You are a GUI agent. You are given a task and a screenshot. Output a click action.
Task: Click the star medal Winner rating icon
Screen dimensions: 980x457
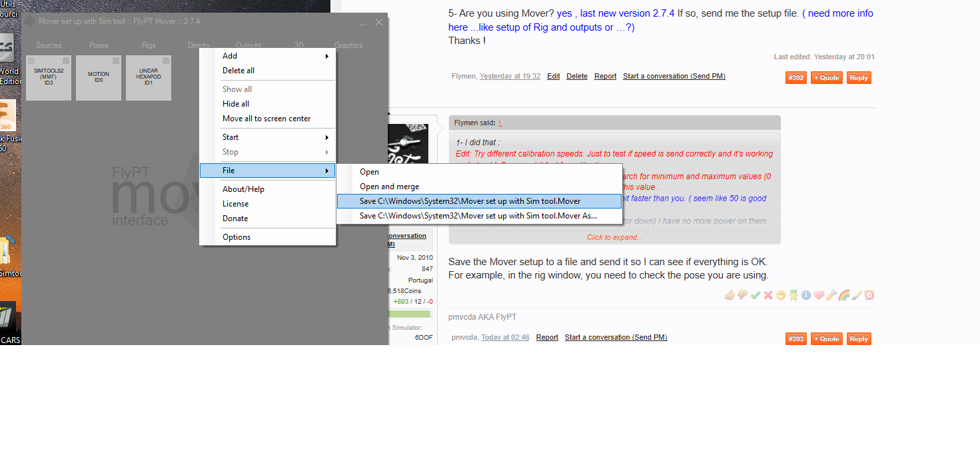pos(793,295)
